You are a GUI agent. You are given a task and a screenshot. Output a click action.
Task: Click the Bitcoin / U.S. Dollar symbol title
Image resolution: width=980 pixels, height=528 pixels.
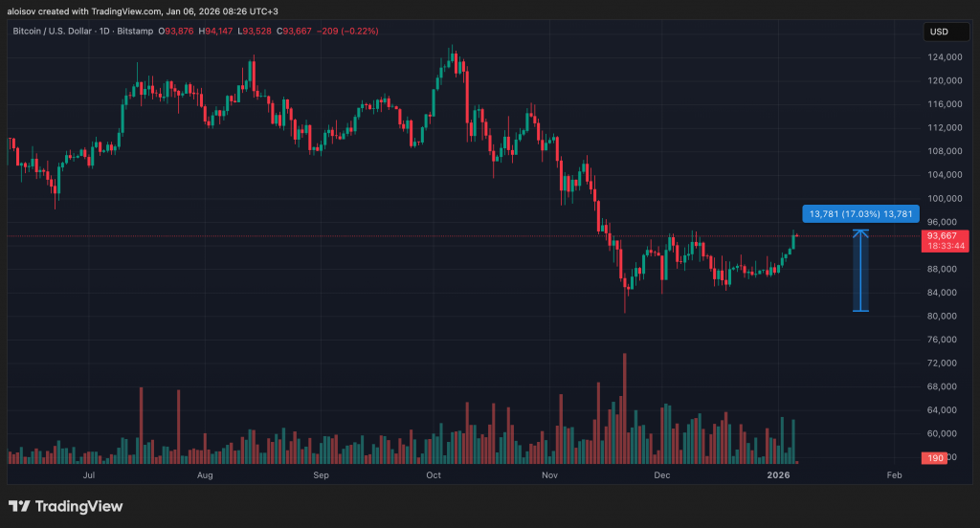58,32
